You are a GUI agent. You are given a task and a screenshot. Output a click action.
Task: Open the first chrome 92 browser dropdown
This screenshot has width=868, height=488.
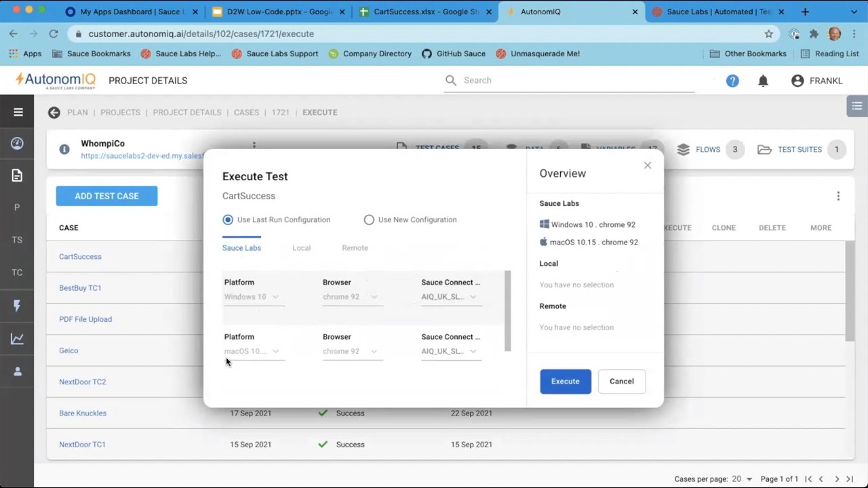[351, 297]
